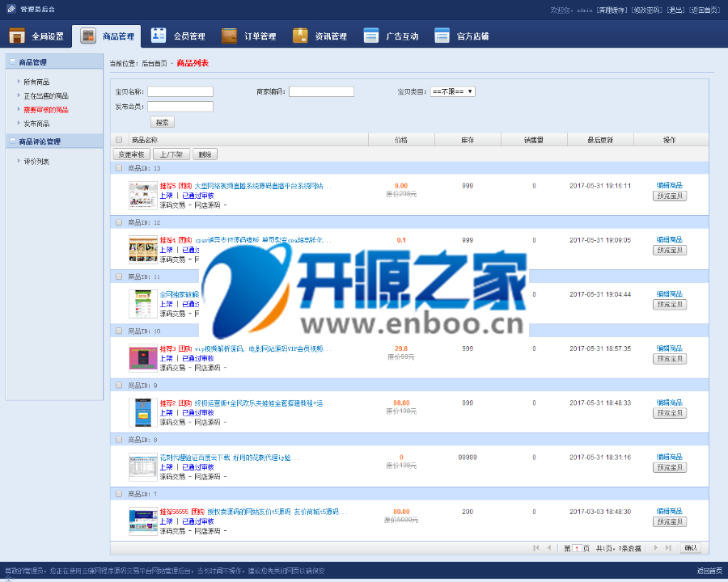Open 发布商品 in the sidebar
Image resolution: width=728 pixels, height=582 pixels.
(36, 124)
